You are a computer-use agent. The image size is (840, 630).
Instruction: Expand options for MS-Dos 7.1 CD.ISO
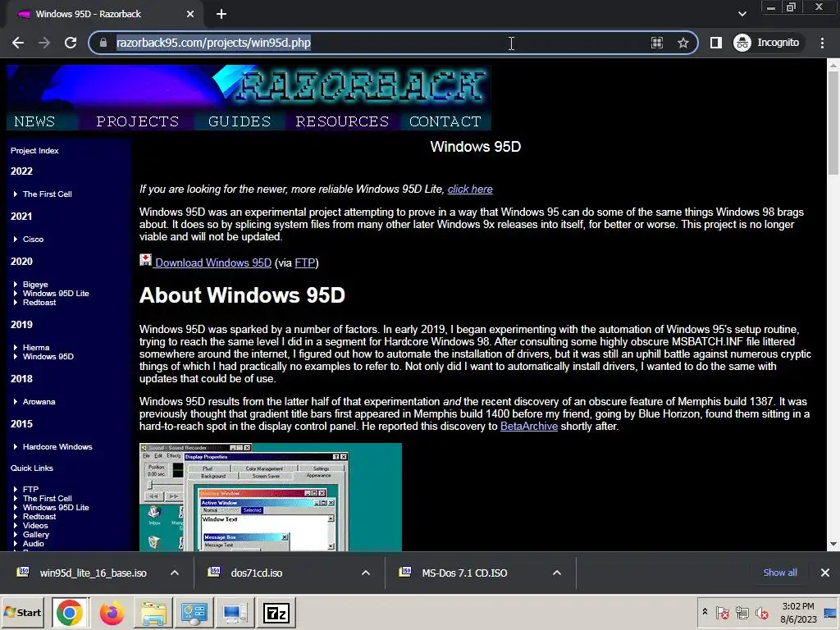tap(557, 573)
